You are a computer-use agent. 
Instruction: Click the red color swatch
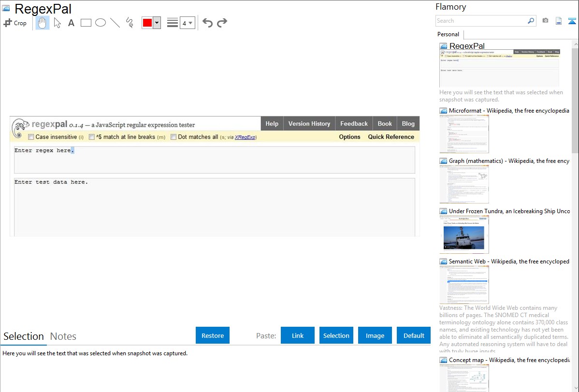(x=147, y=23)
